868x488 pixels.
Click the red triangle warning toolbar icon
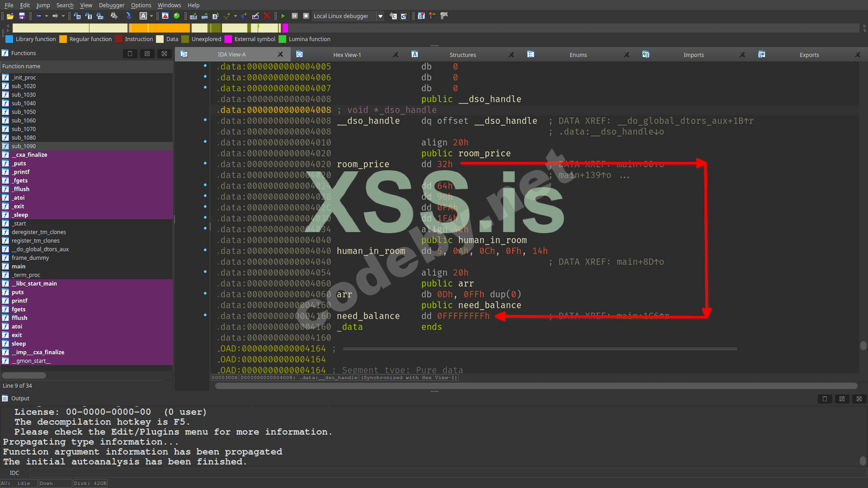165,16
